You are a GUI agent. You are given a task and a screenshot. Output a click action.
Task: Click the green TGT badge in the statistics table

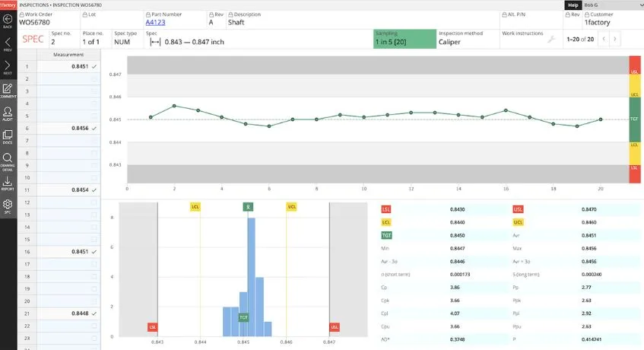pos(386,235)
